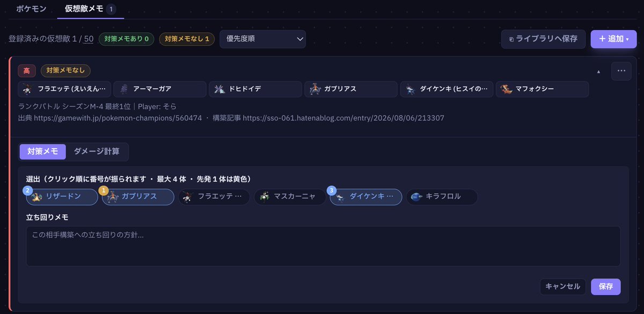Open the ＋追加 dropdown button
Viewport: 644px width, 314px height.
click(613, 39)
